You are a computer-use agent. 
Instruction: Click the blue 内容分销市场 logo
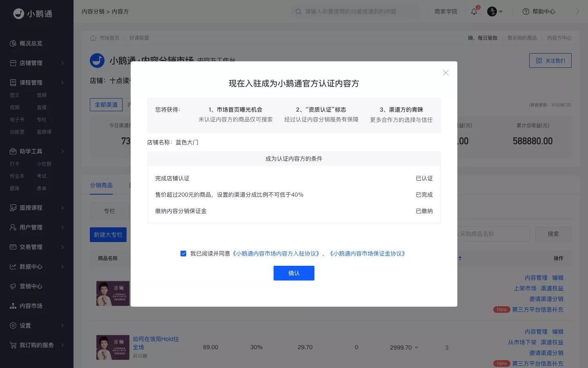point(97,61)
